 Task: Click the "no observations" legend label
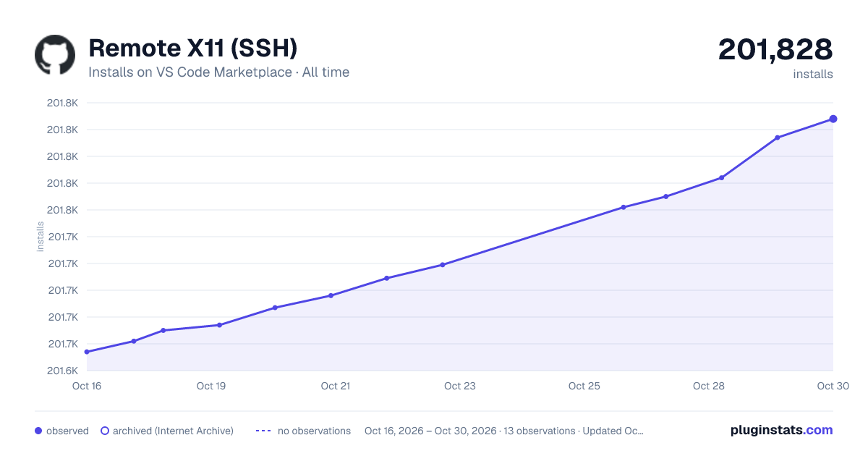coord(314,431)
